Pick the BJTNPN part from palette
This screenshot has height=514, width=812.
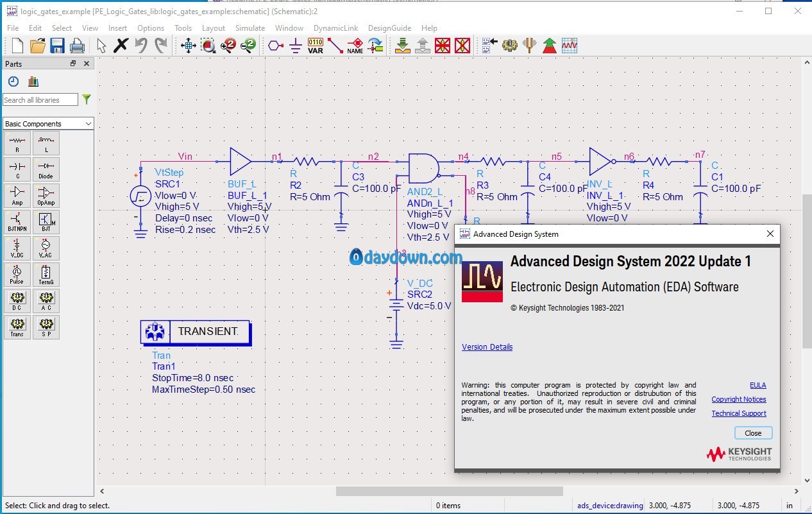point(17,222)
